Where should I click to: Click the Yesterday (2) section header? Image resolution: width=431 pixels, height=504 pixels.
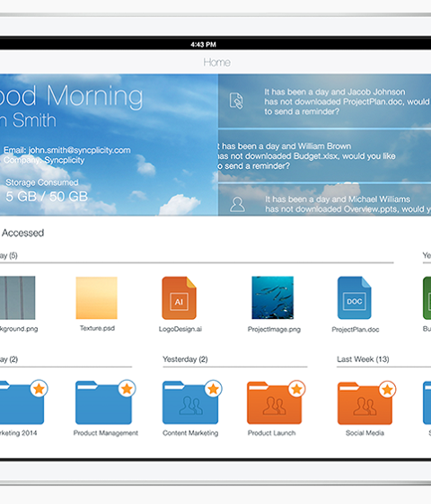[x=185, y=359]
